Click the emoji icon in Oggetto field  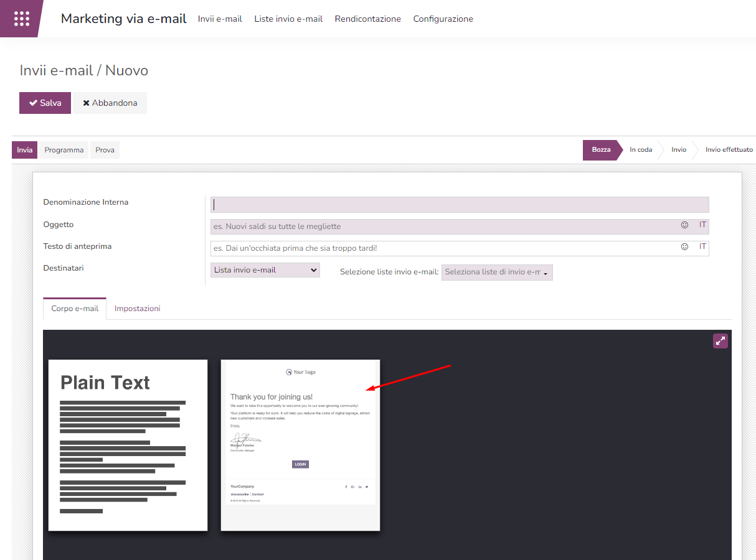pos(684,225)
